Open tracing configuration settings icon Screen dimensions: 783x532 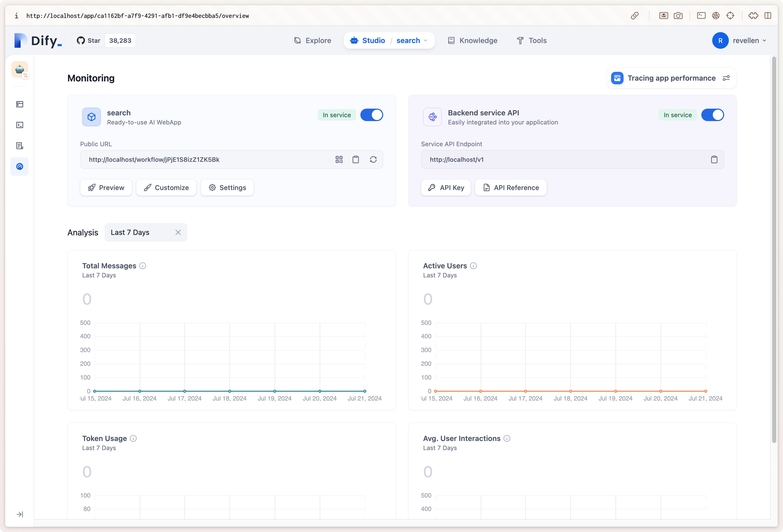726,78
